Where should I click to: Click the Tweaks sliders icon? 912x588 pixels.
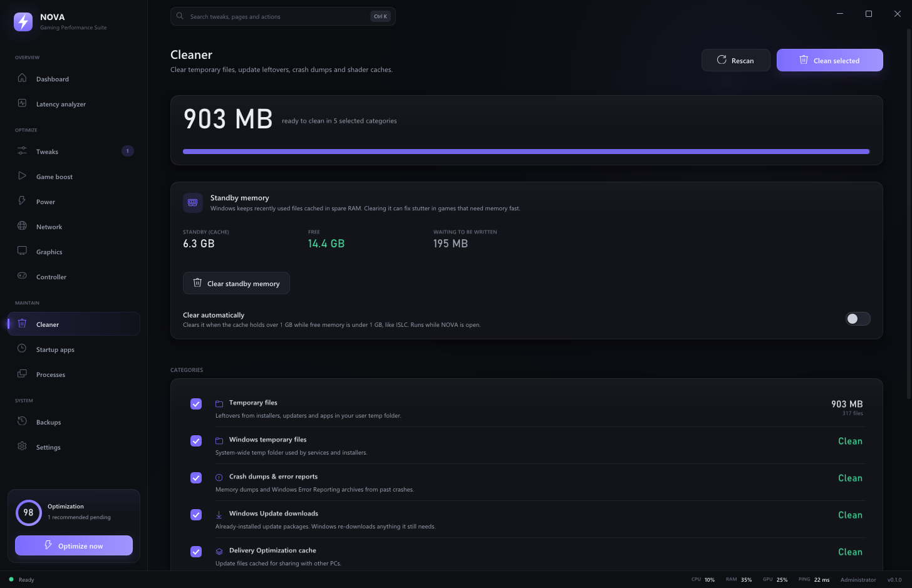point(22,151)
